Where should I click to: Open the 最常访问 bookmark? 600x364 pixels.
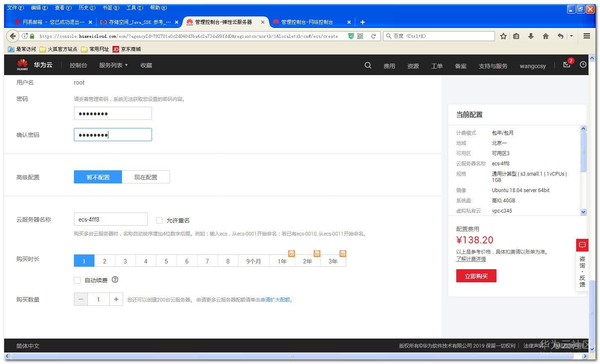point(22,49)
